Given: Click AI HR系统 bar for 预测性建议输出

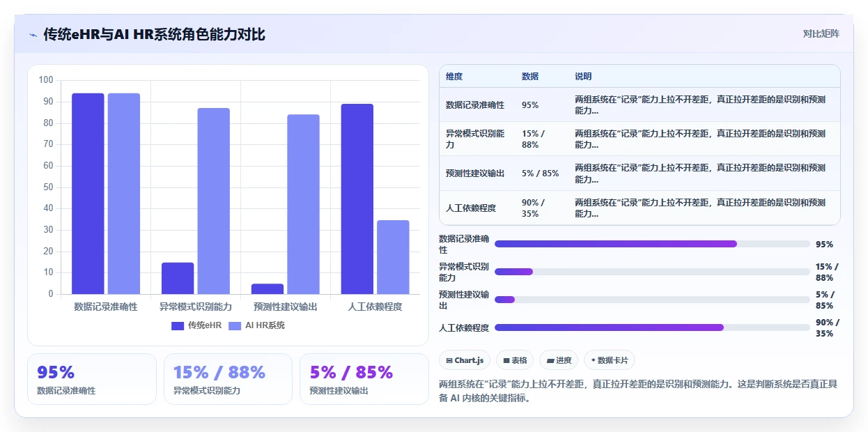Looking at the screenshot, I should pyautogui.click(x=304, y=204).
